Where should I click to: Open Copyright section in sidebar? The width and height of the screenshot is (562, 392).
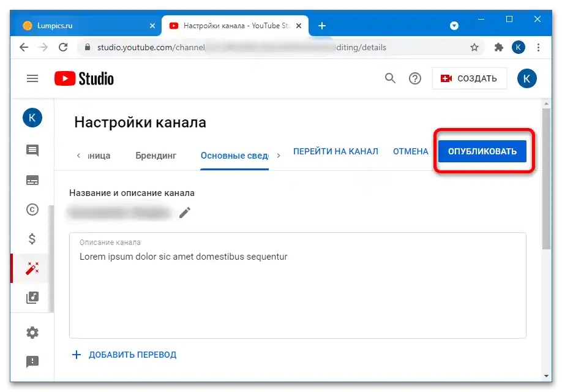pos(32,209)
